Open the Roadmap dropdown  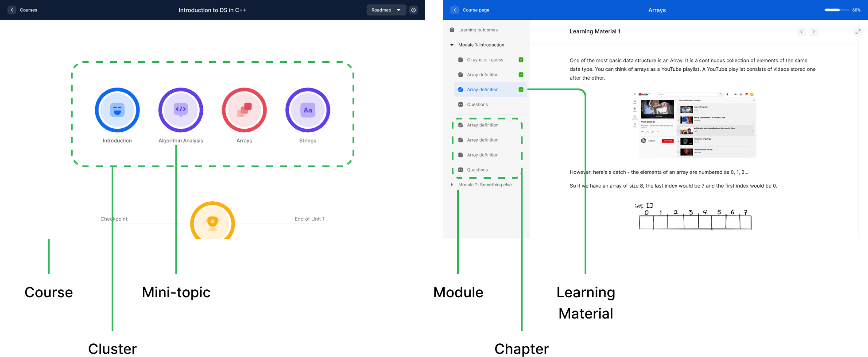pos(386,10)
